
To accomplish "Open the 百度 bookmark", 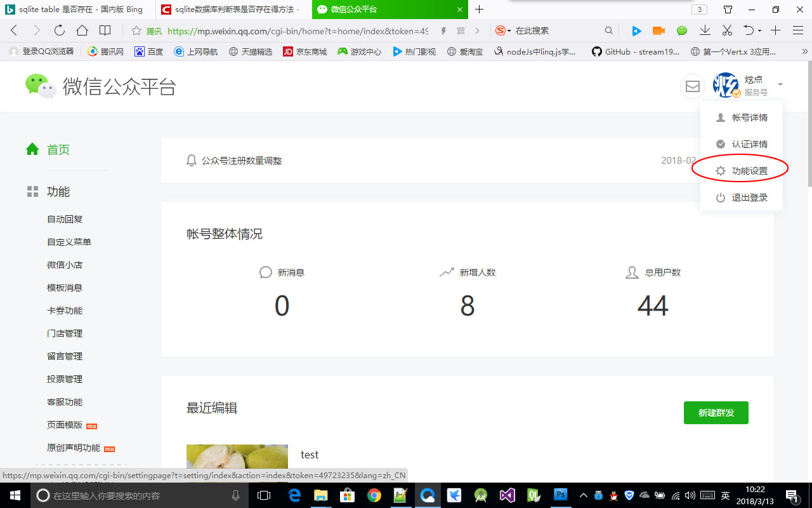I will point(149,51).
